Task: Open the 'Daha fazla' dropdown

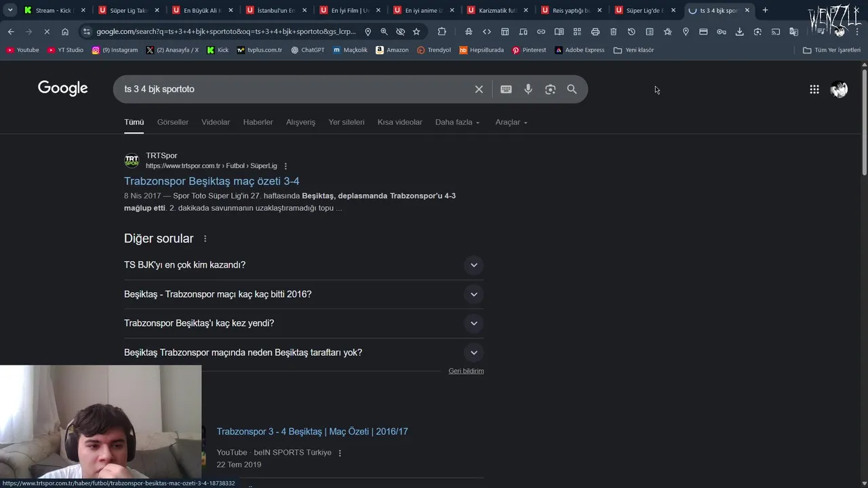Action: [x=457, y=122]
